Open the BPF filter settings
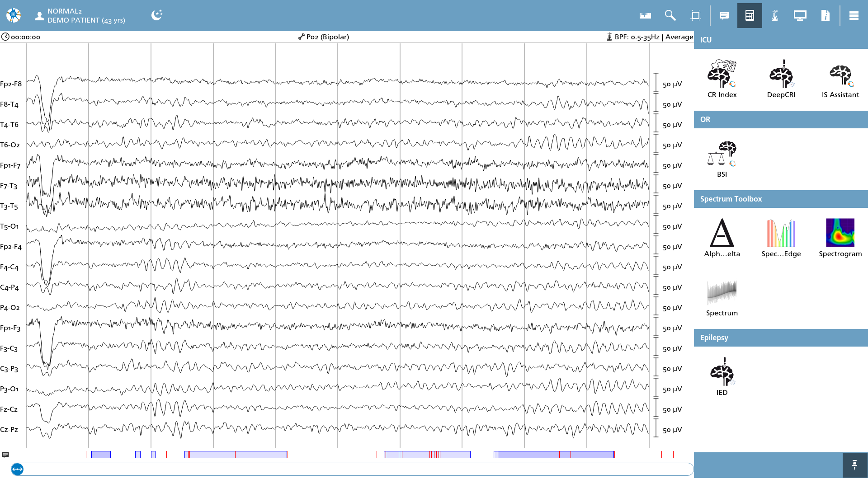The width and height of the screenshot is (868, 488). 650,37
